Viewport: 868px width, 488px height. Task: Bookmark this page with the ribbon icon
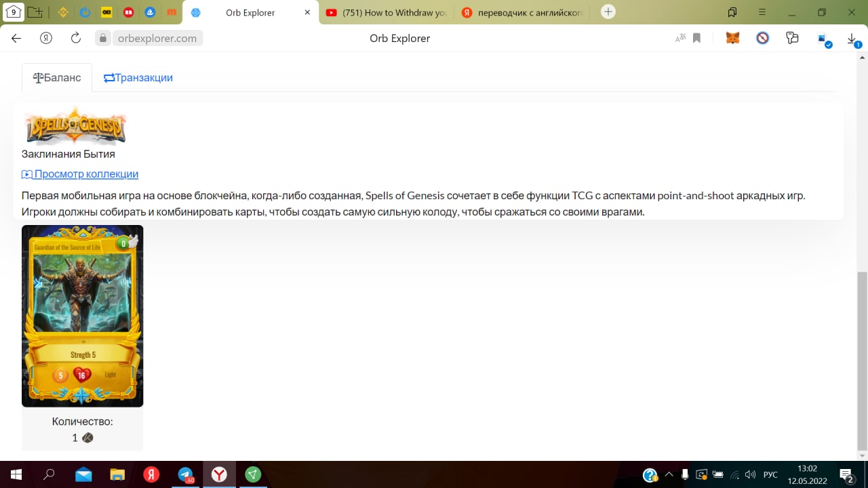coord(696,38)
